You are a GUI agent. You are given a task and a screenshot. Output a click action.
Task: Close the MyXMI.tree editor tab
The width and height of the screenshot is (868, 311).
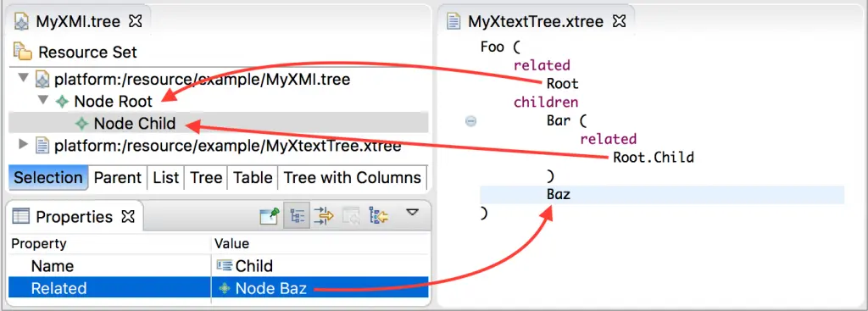(135, 22)
